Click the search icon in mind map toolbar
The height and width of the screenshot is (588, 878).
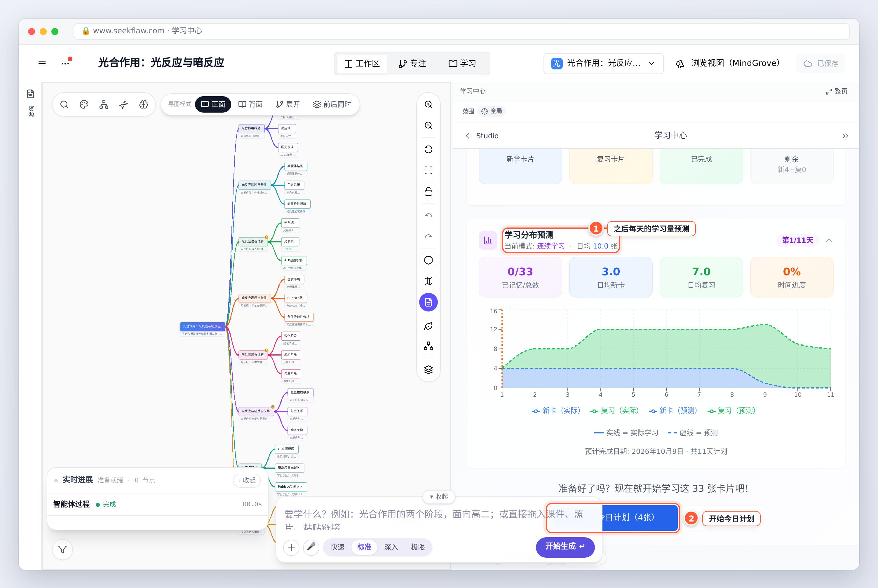[x=64, y=104]
